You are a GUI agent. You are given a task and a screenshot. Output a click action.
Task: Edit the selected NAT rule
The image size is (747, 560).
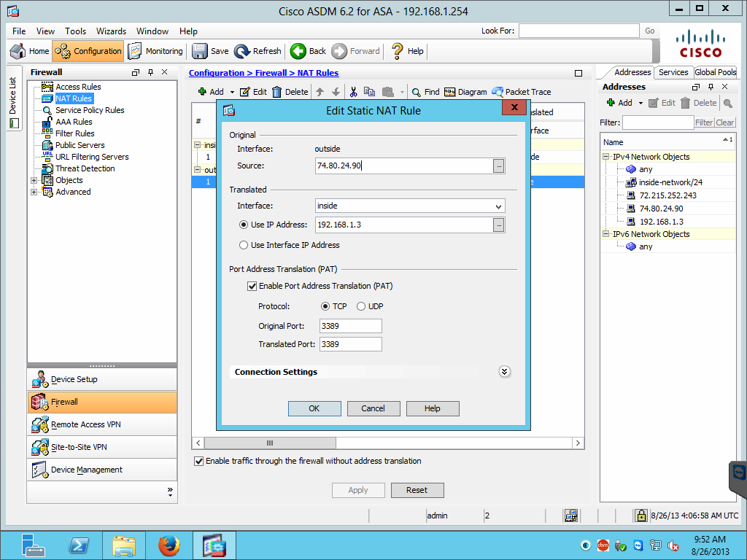(253, 91)
